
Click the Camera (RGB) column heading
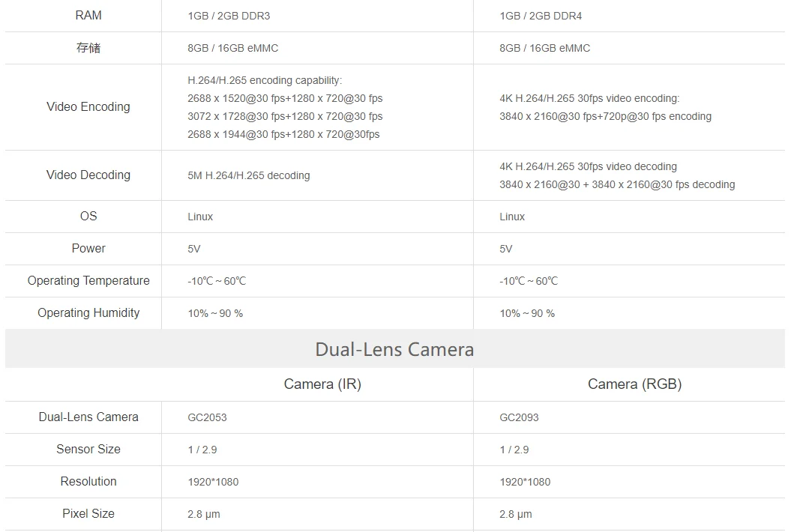pyautogui.click(x=635, y=384)
